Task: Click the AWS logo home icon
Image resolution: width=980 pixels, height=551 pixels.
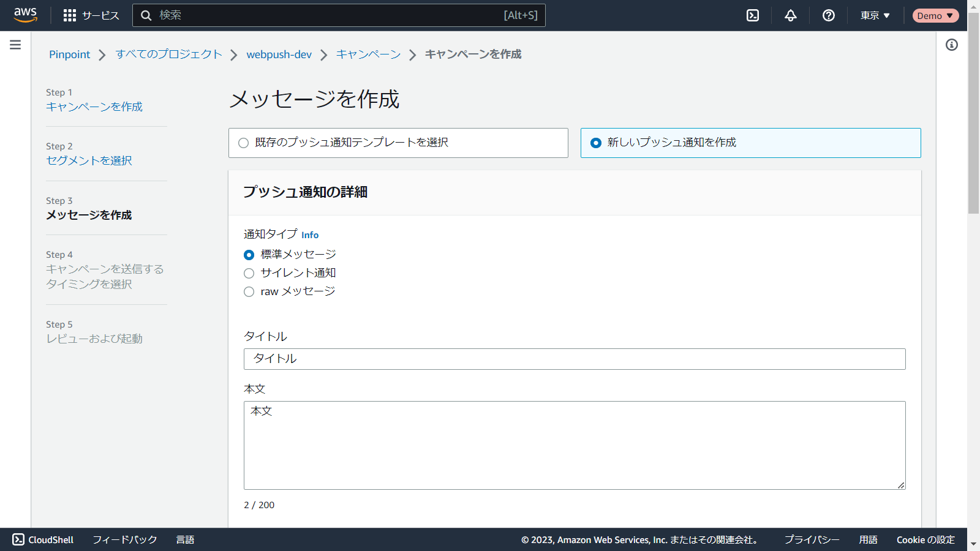Action: click(26, 15)
